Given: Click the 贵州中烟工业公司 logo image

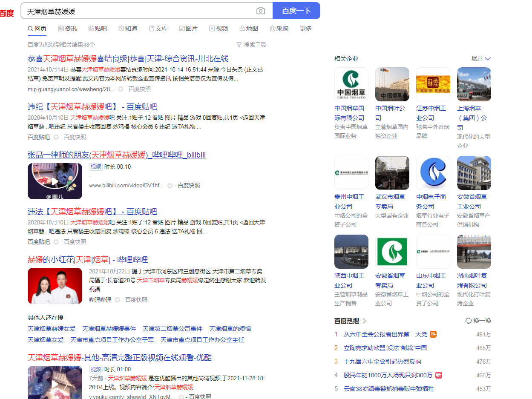Looking at the screenshot, I should (x=351, y=173).
